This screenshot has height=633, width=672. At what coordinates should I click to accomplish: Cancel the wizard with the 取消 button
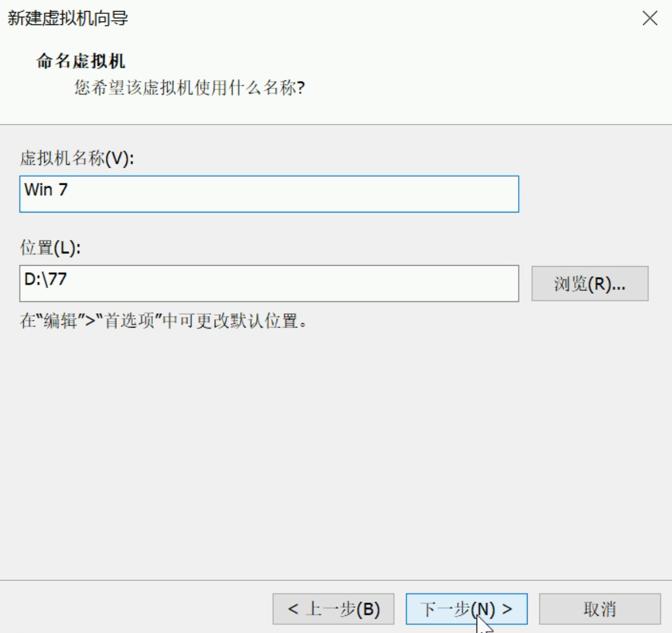point(599,609)
